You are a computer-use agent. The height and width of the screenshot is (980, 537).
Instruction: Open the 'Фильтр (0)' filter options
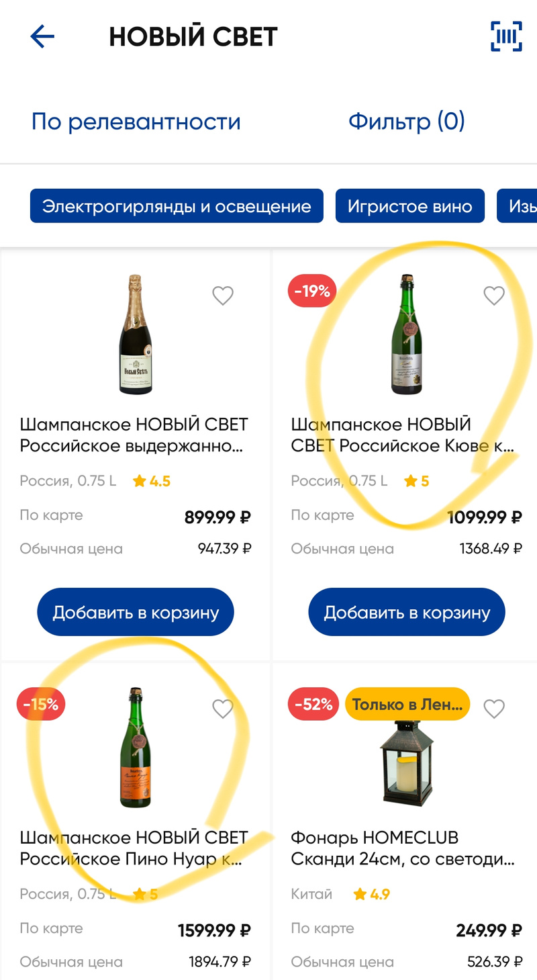click(406, 122)
